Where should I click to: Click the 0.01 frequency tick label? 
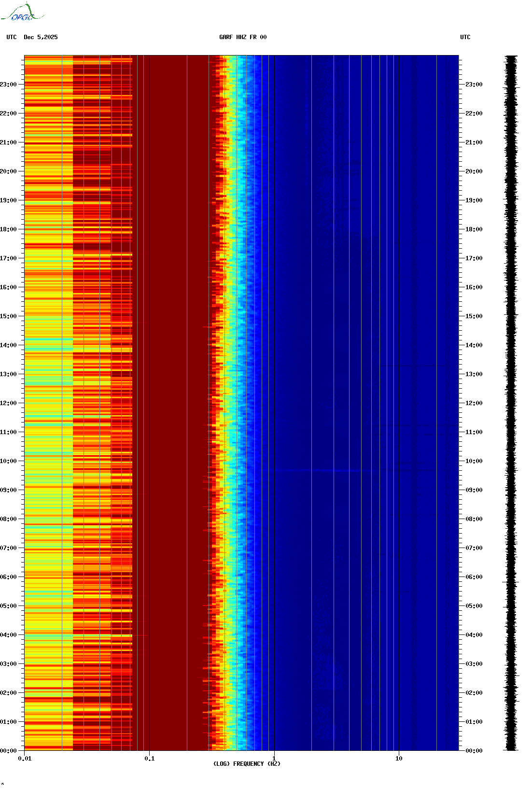coord(25,758)
